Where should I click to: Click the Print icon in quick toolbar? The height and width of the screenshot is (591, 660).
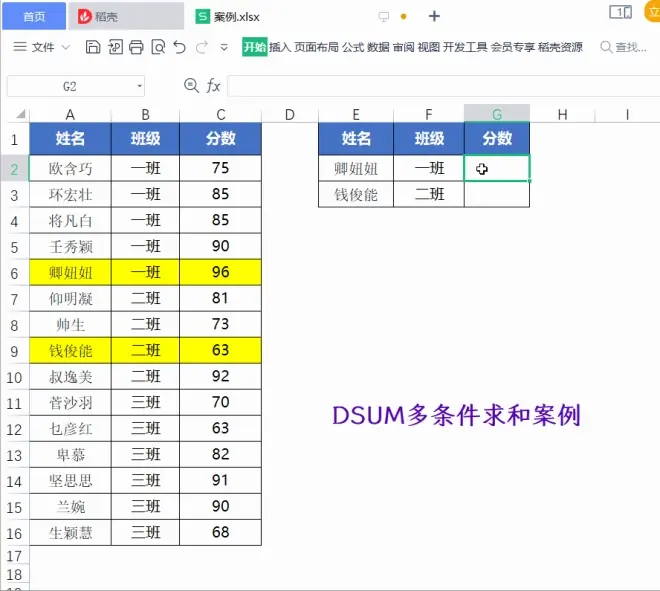[x=136, y=47]
